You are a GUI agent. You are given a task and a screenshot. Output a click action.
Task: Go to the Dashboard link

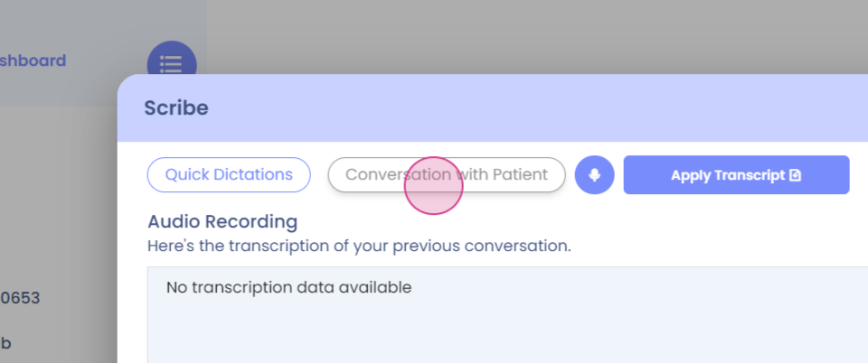[x=33, y=60]
